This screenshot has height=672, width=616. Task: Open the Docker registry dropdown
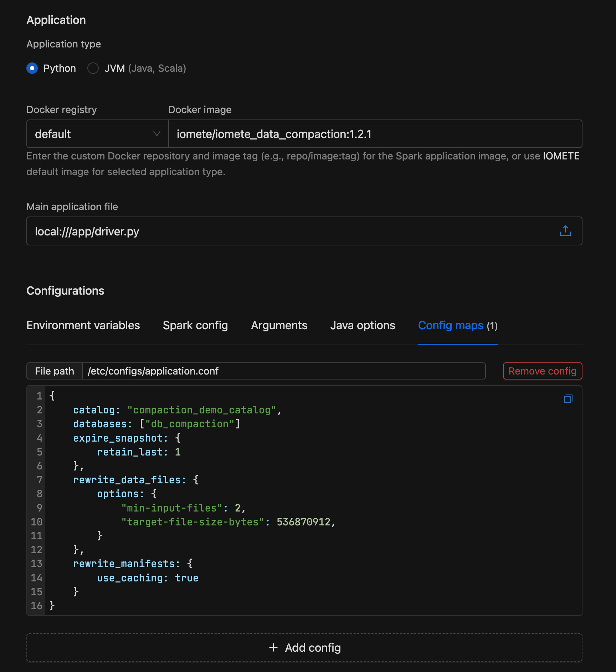click(97, 134)
